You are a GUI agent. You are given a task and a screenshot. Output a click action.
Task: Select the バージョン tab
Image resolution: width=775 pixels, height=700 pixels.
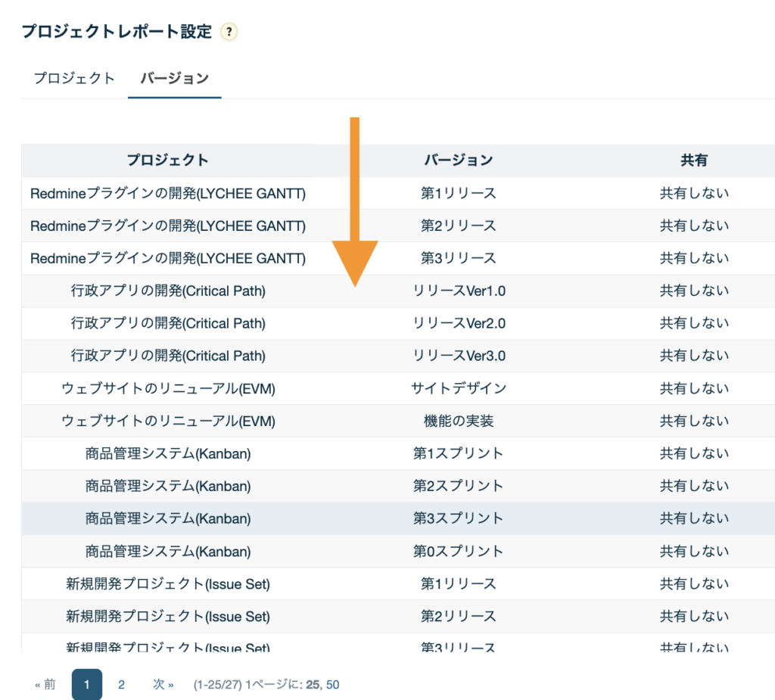(x=174, y=78)
